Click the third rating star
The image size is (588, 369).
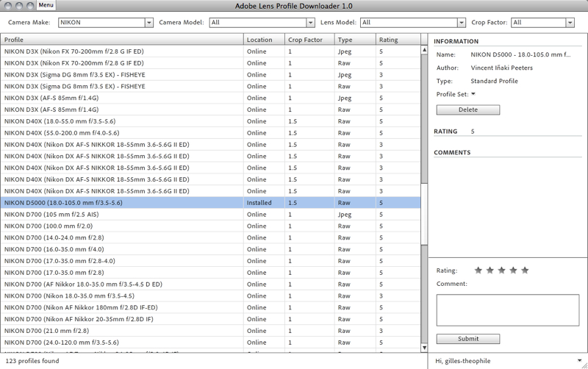pos(501,270)
